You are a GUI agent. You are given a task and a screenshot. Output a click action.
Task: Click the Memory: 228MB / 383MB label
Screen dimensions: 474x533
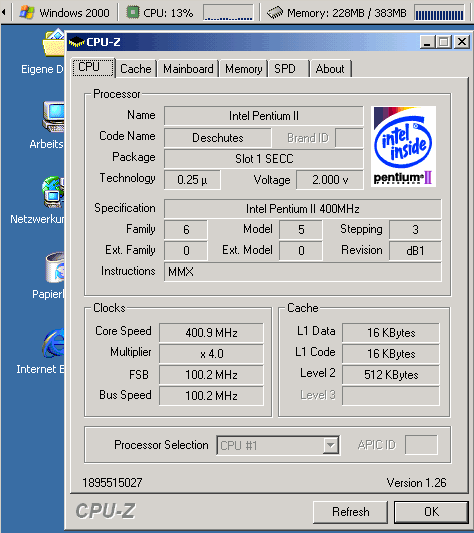click(346, 13)
